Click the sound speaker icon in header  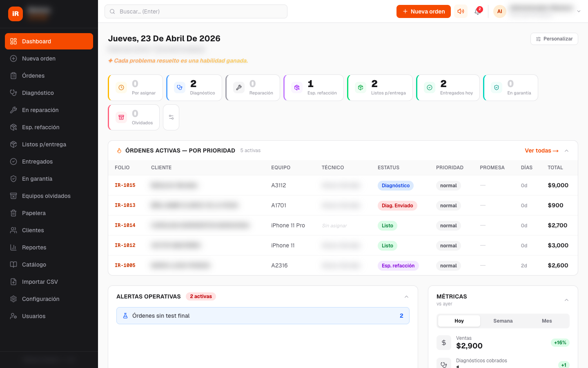(x=461, y=11)
